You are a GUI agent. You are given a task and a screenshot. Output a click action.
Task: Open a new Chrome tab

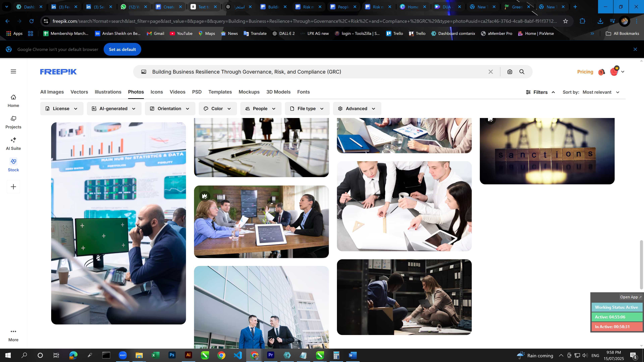pos(575,7)
